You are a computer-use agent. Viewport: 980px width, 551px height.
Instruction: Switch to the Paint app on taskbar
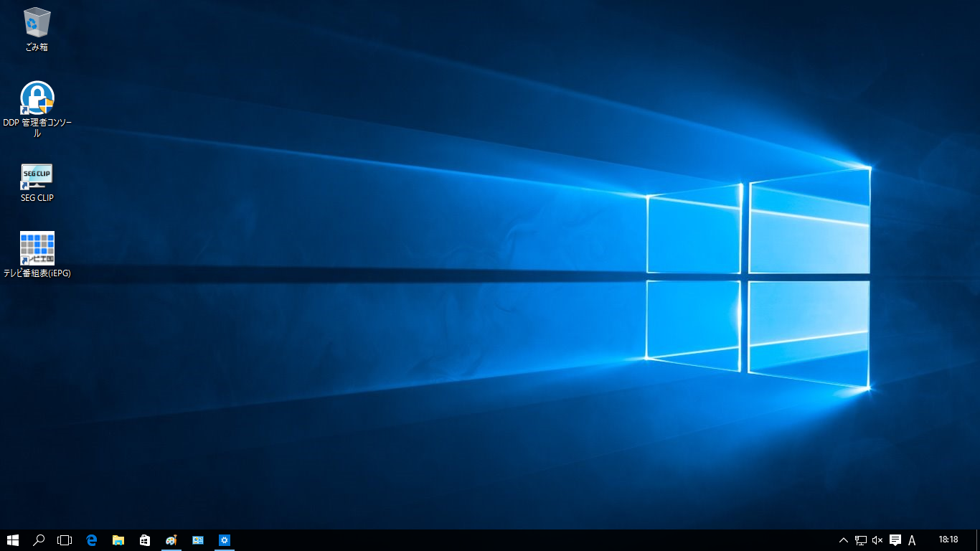click(x=171, y=540)
